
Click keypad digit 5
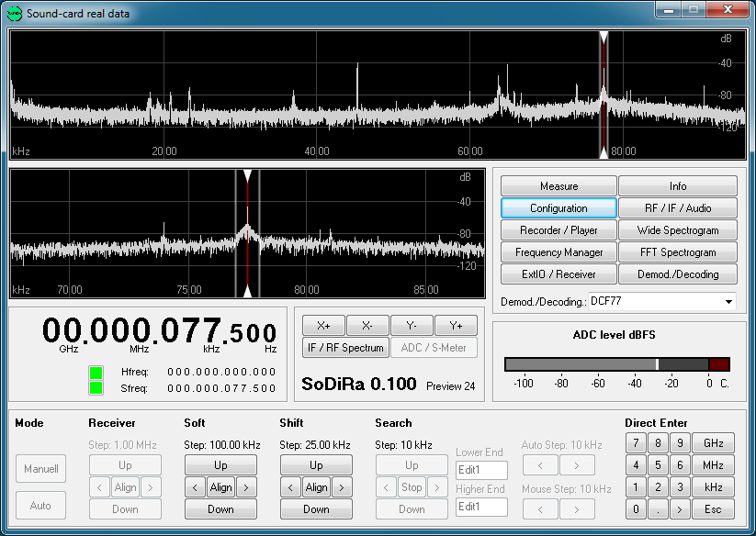(658, 464)
